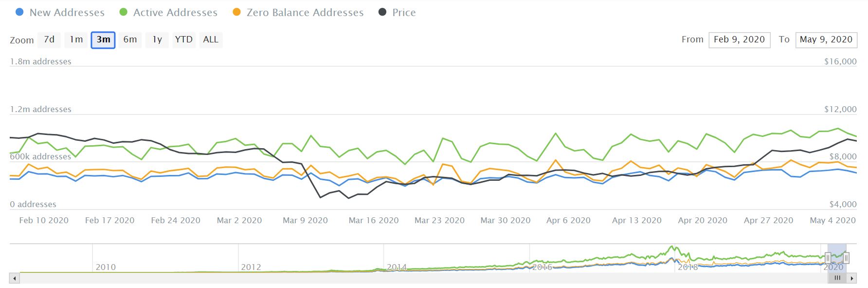Click the navigator scroll left arrow

point(15,278)
